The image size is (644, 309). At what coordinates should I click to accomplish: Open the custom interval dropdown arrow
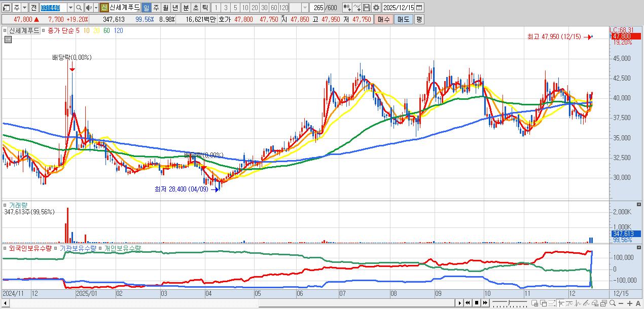point(305,8)
